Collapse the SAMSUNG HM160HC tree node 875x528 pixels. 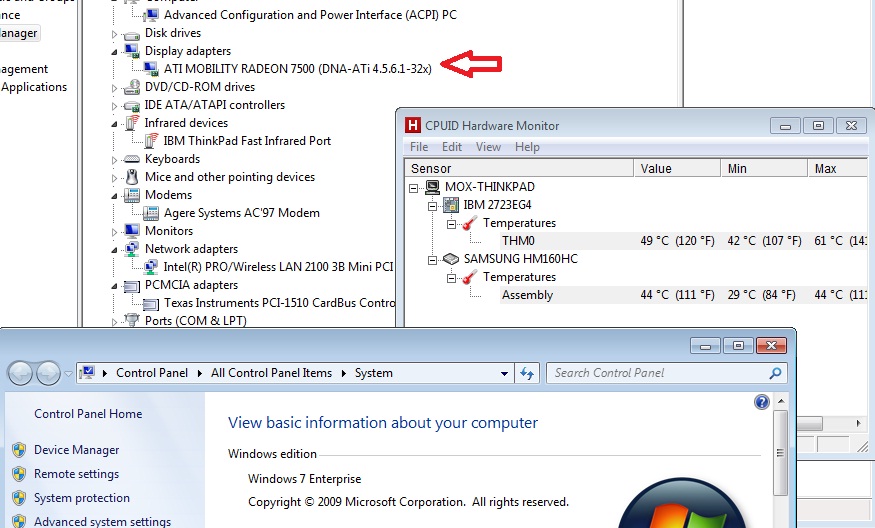pos(432,260)
